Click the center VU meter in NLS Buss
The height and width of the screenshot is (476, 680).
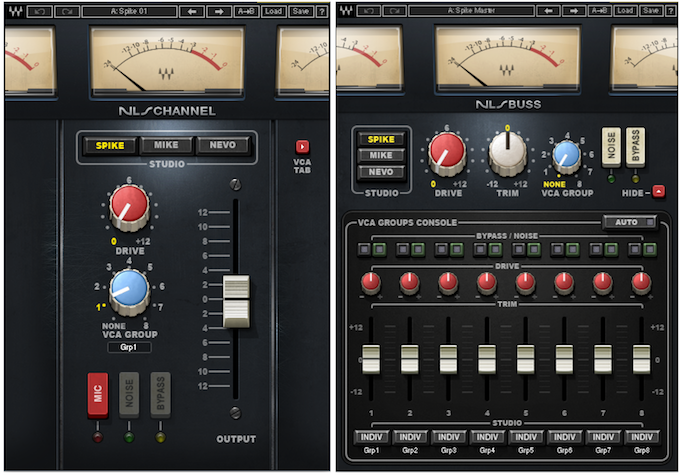click(507, 58)
